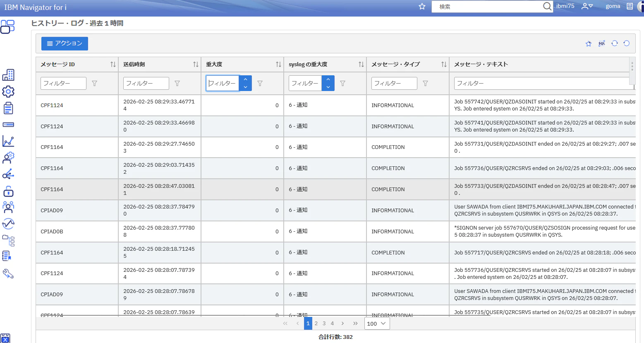The height and width of the screenshot is (343, 644).
Task: Jump to last page double arrow
Action: coord(355,324)
